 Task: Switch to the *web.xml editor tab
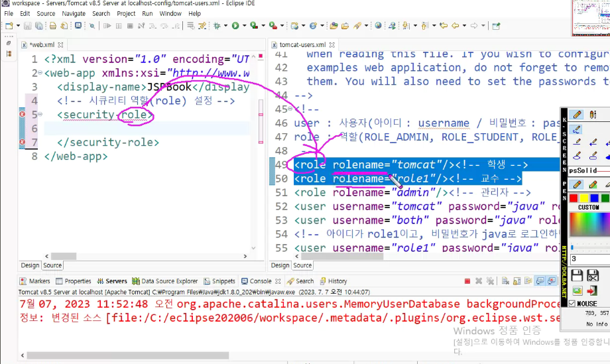pos(42,44)
